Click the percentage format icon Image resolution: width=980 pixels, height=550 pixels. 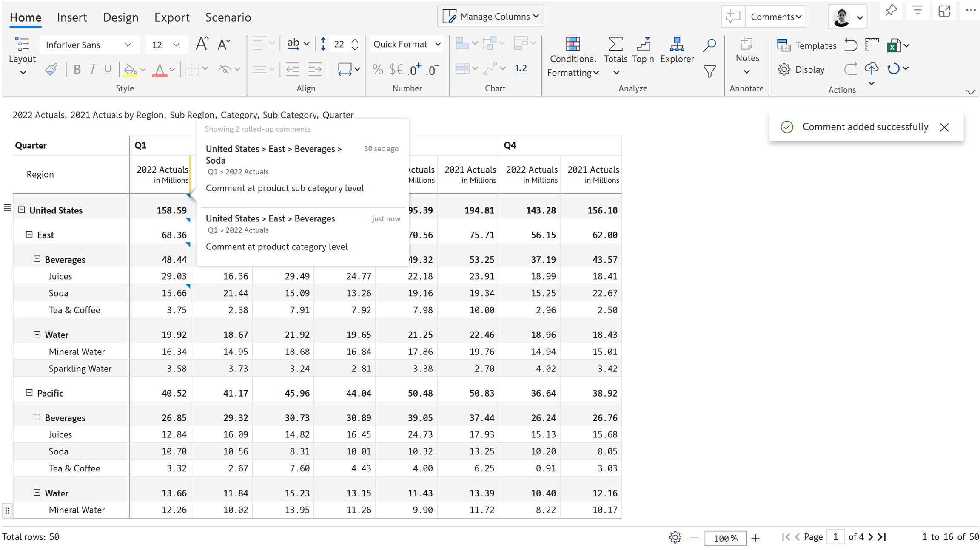pos(377,69)
